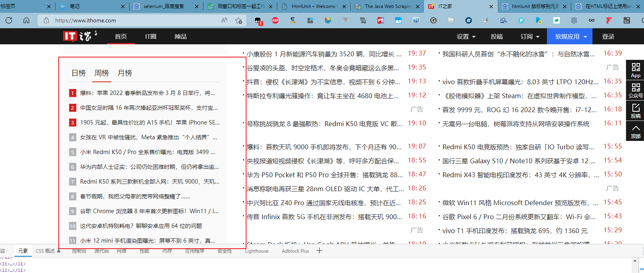The height and width of the screenshot is (273, 644).
Task: Open the 辣品 nav item
Action: click(x=181, y=36)
